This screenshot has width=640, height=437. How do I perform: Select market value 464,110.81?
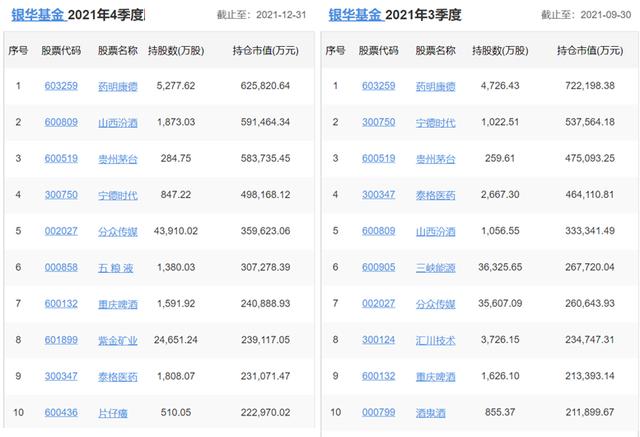click(x=590, y=195)
